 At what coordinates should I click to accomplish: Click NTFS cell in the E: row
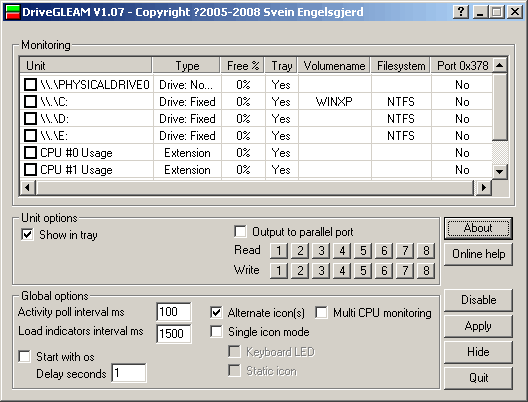tap(401, 136)
